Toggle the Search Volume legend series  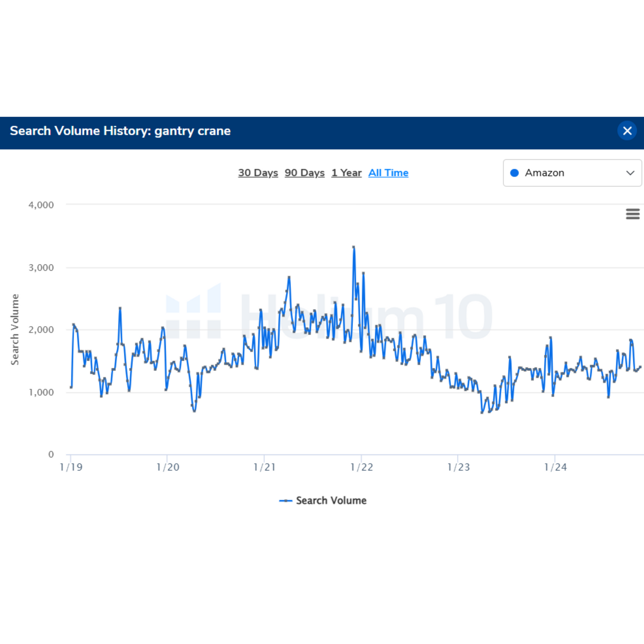tap(323, 500)
